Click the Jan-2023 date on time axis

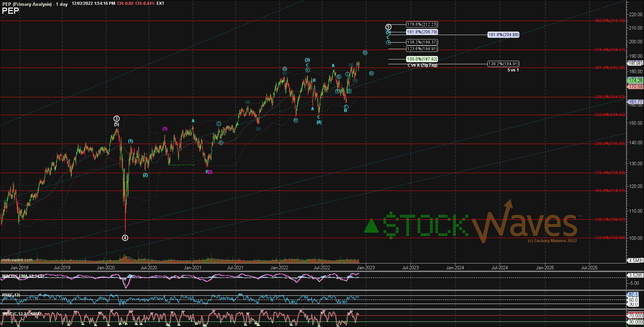(366, 268)
